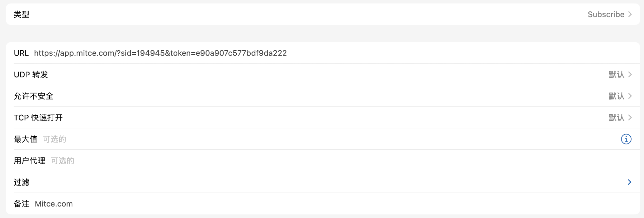This screenshot has width=644, height=218.
Task: Change 允许不安全 默认 value
Action: point(616,96)
